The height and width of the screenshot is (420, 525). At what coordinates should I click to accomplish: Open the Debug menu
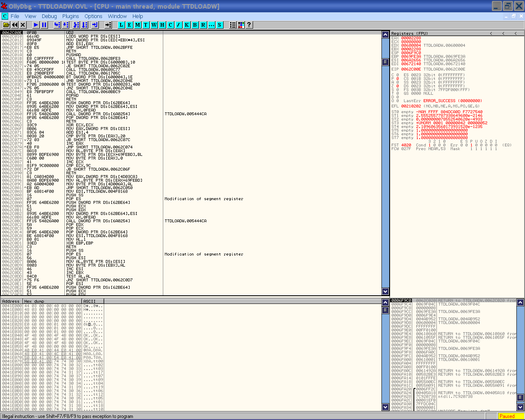tap(49, 16)
